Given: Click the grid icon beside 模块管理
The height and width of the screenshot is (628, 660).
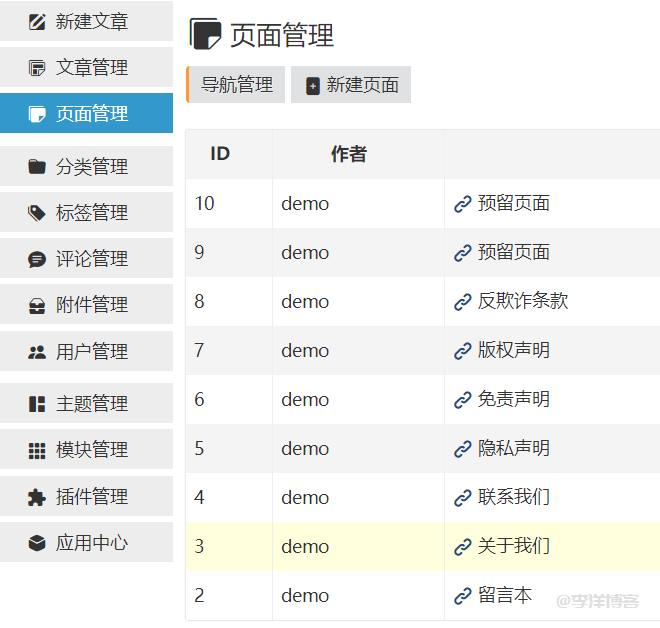Looking at the screenshot, I should click(x=37, y=451).
